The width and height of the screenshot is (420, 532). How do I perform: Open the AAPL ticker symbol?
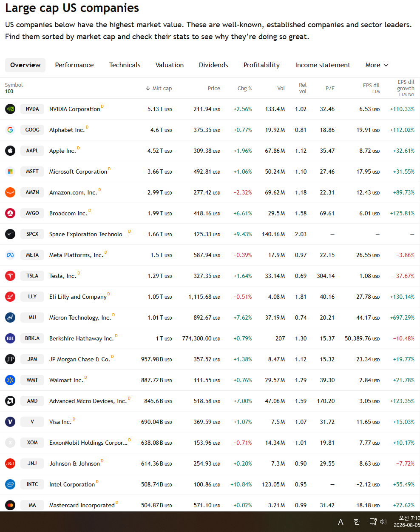coord(32,151)
